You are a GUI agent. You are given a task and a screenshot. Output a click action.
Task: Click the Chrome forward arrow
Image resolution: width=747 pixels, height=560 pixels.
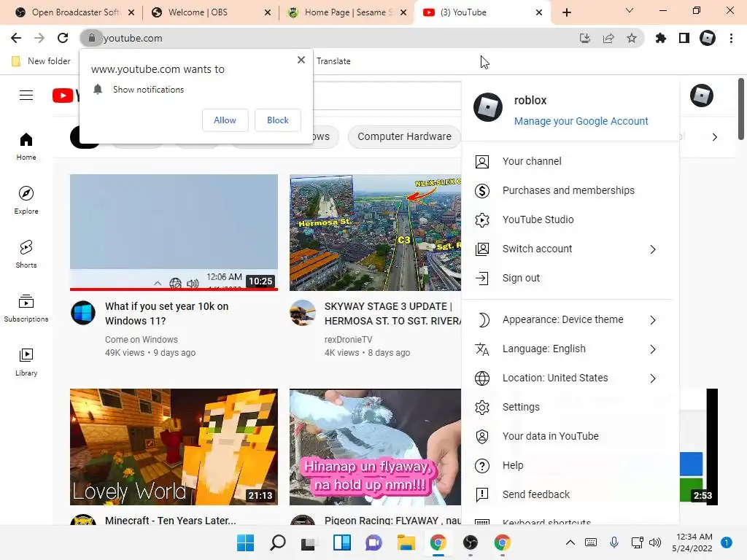pyautogui.click(x=39, y=38)
